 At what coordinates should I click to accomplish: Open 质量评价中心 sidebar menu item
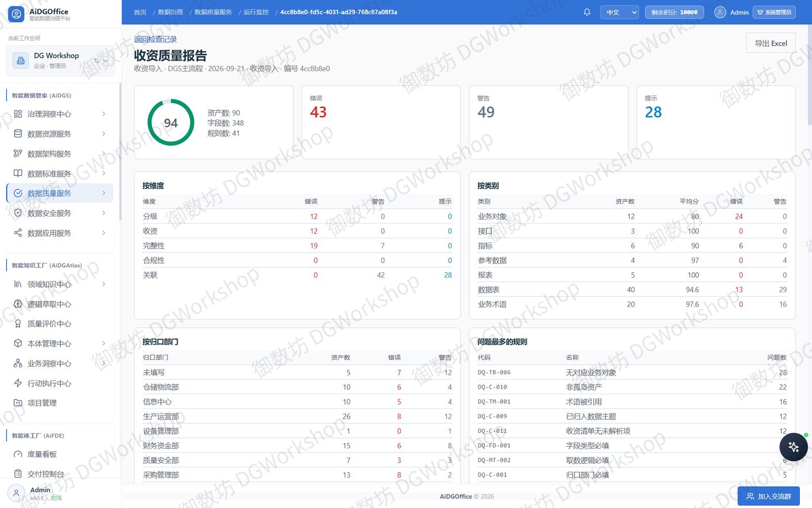pos(60,324)
